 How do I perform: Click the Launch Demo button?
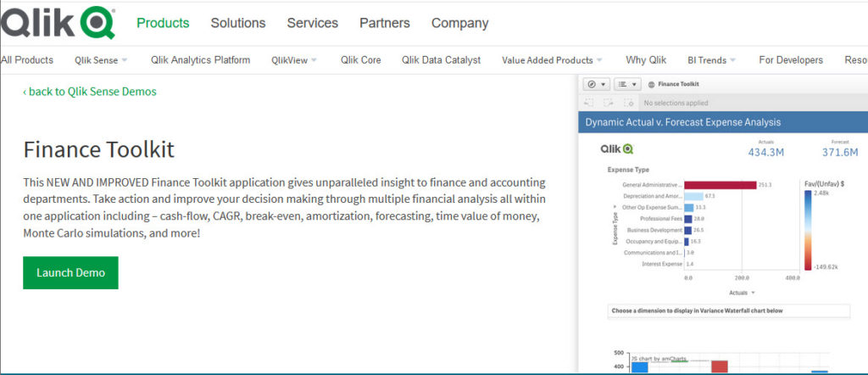pos(70,272)
